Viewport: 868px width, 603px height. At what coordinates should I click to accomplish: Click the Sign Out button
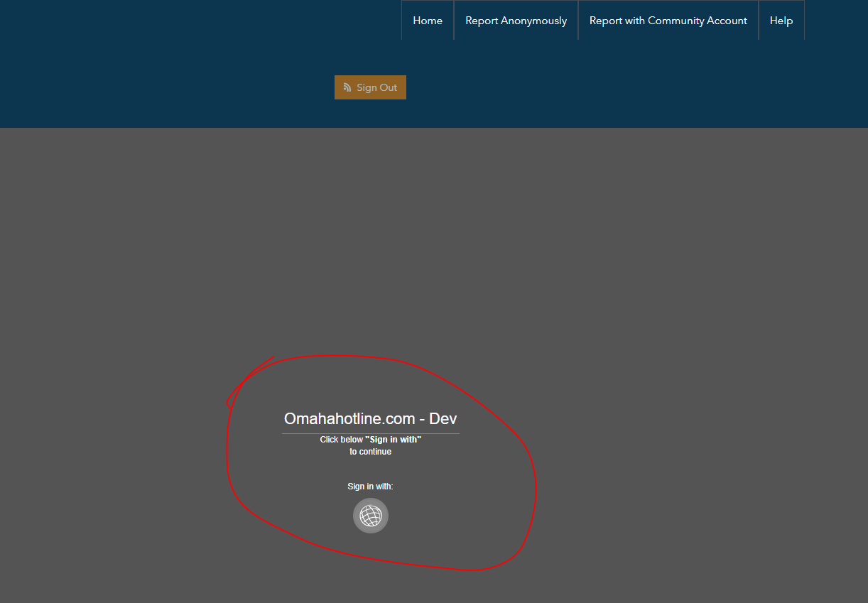click(x=370, y=87)
